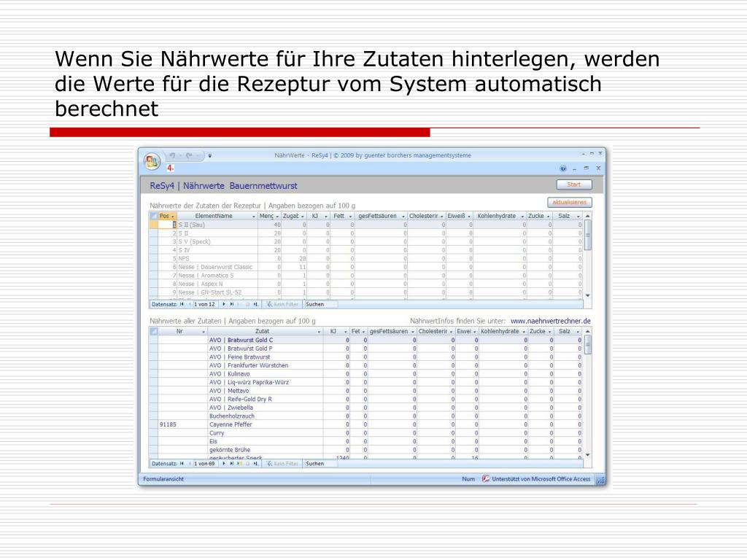Click Menge value 40 for S II (Sau)

[277, 225]
